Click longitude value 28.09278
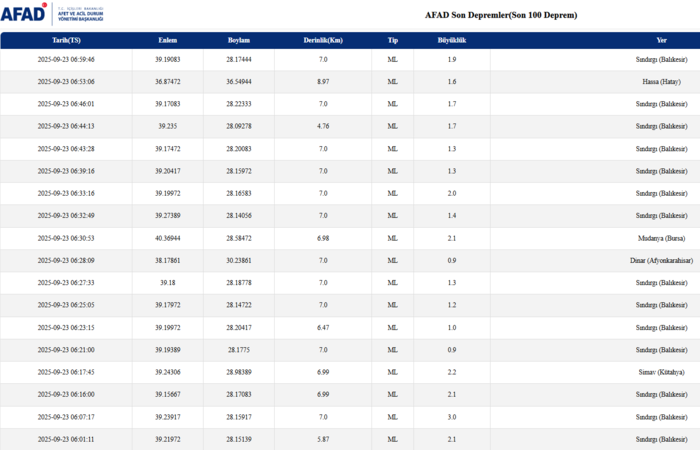Viewport: 700px width, 450px height. pyautogui.click(x=239, y=126)
